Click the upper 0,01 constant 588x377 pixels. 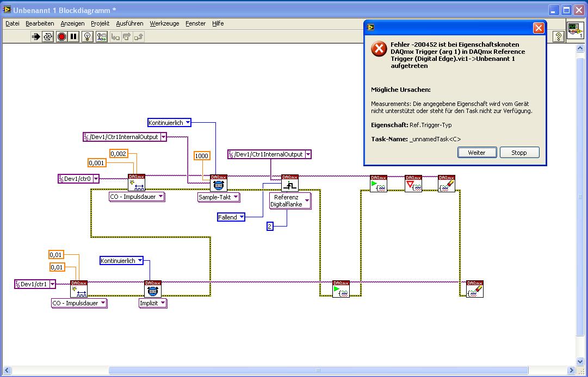[56, 255]
